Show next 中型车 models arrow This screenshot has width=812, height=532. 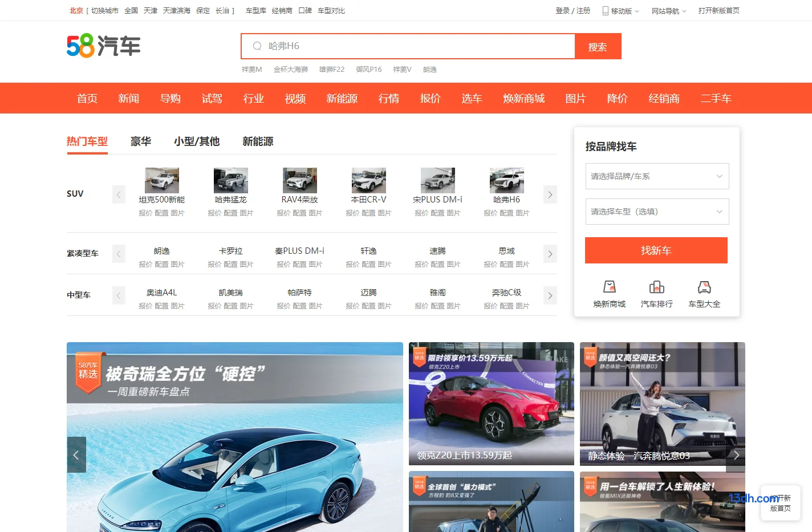(550, 295)
